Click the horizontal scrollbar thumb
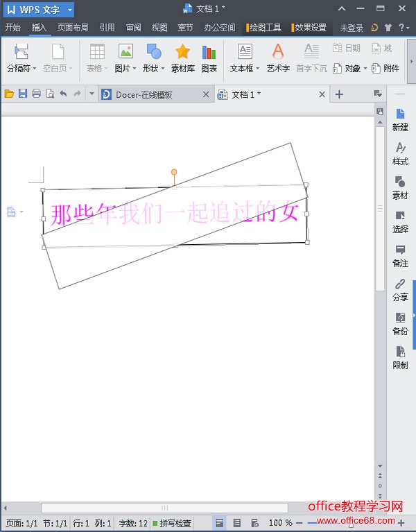 coord(164,508)
